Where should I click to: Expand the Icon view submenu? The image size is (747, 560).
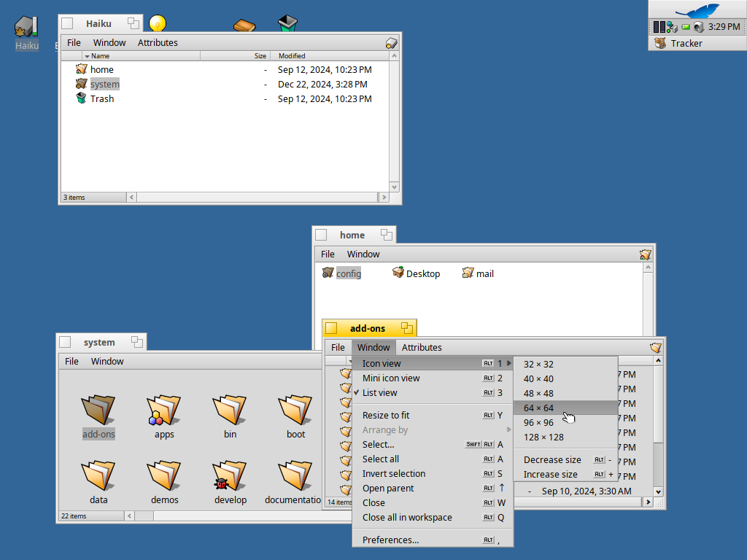click(433, 363)
